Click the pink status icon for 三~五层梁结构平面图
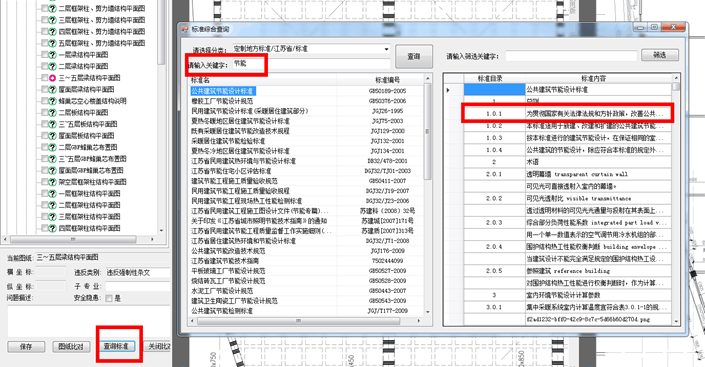The width and height of the screenshot is (705, 367). point(52,78)
